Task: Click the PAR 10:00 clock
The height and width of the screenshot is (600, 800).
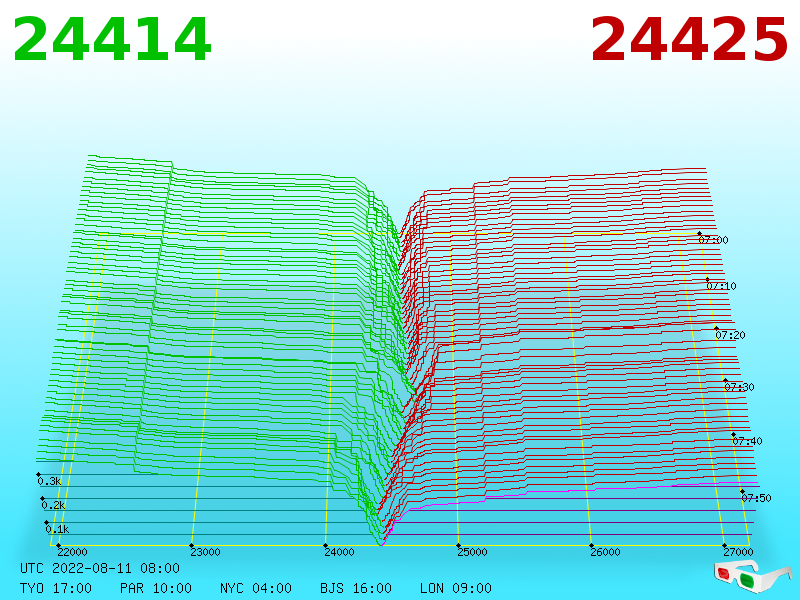Action: pyautogui.click(x=156, y=588)
